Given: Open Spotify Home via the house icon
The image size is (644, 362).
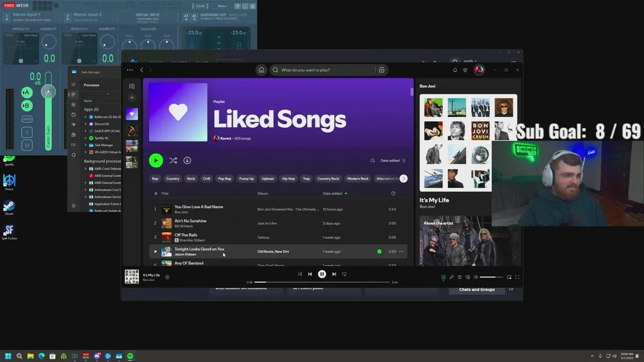Looking at the screenshot, I should click(x=261, y=70).
